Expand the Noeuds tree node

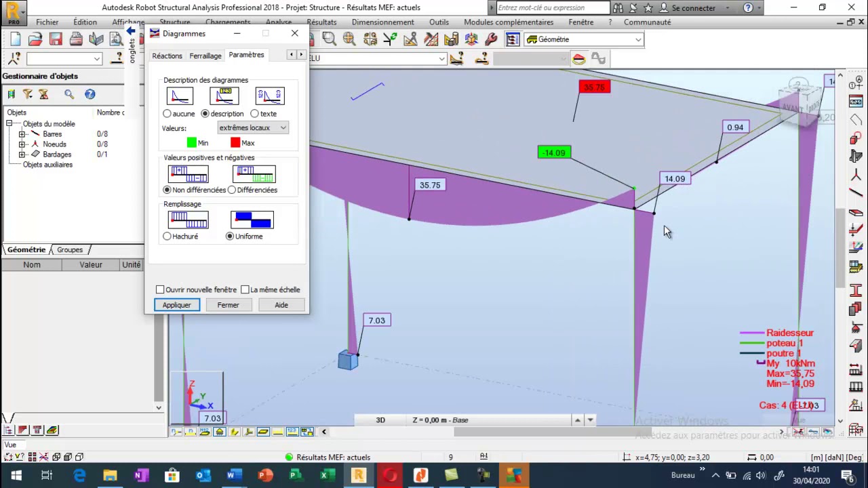click(x=22, y=144)
